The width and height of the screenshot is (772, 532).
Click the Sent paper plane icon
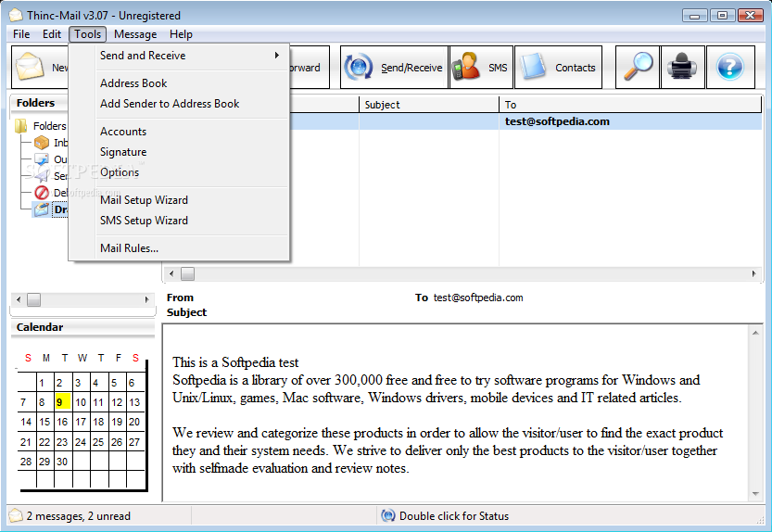42,176
